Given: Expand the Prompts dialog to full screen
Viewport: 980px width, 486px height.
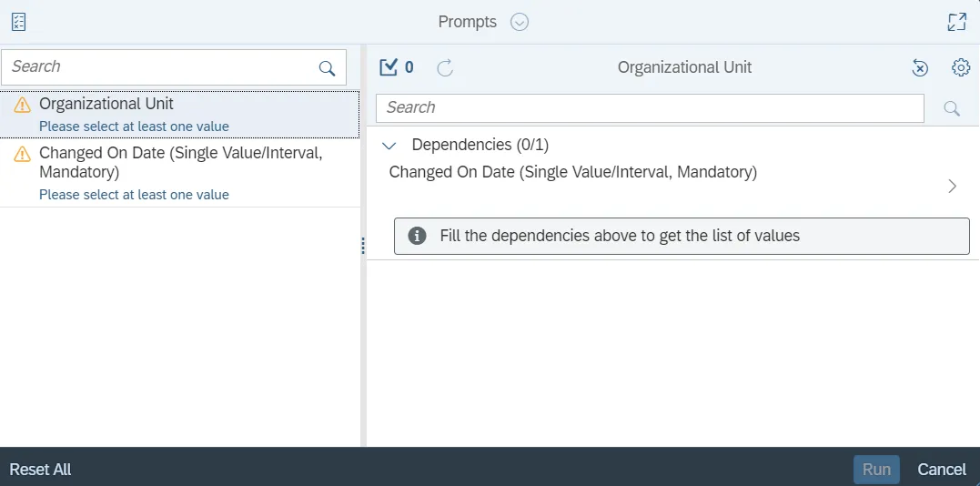Looking at the screenshot, I should click(956, 22).
